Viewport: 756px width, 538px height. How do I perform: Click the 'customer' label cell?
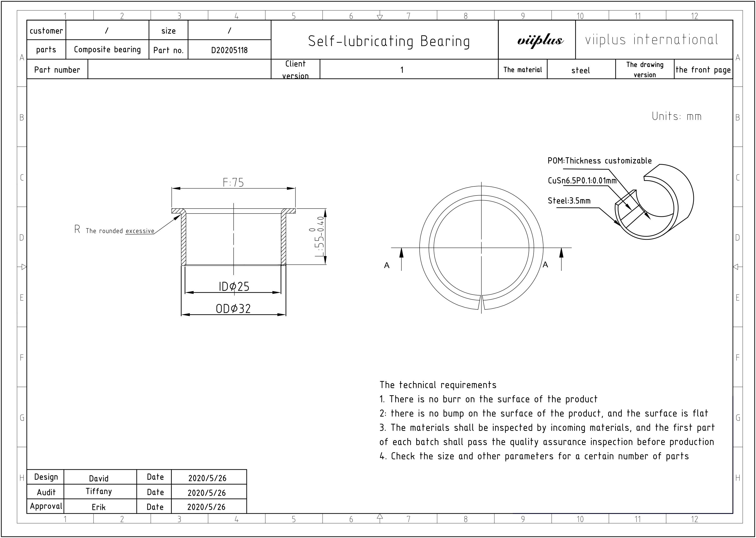[46, 30]
